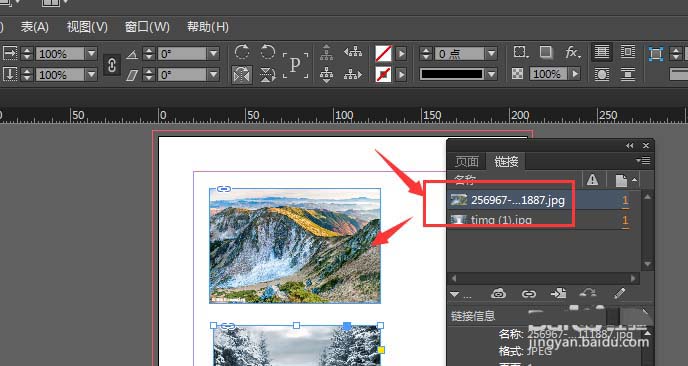Image resolution: width=688 pixels, height=366 pixels.
Task: Click the fill color swatch
Action: tap(383, 54)
